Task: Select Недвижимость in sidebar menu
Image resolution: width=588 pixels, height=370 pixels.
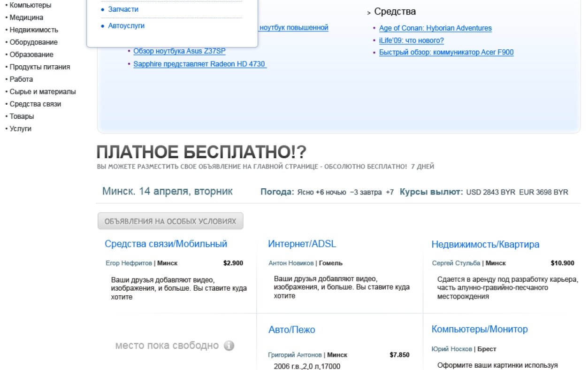Action: [x=34, y=30]
